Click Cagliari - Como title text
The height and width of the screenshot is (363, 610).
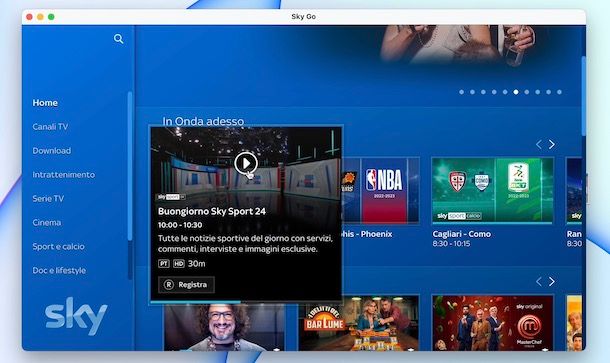point(462,234)
